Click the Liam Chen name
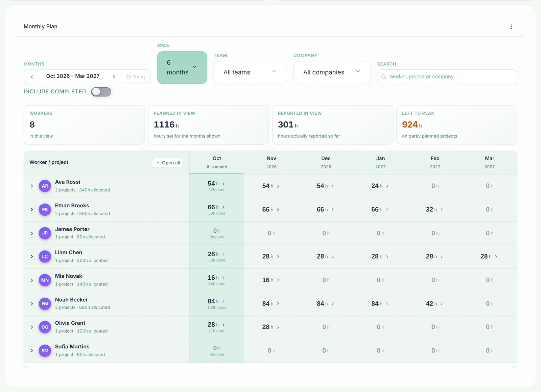 pyautogui.click(x=69, y=252)
